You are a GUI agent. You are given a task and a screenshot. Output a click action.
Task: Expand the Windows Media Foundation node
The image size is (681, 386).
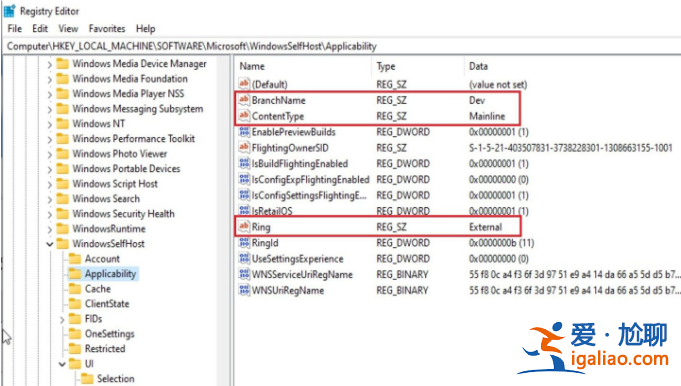coord(50,79)
